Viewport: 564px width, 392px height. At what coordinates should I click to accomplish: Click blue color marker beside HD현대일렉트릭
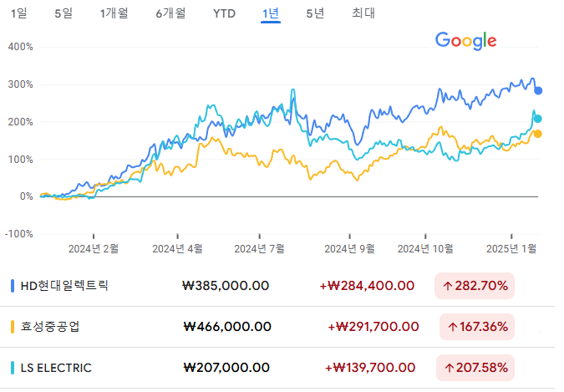click(13, 286)
